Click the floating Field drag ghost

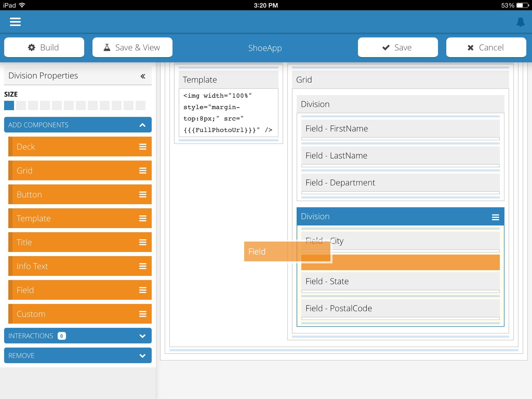(x=287, y=251)
